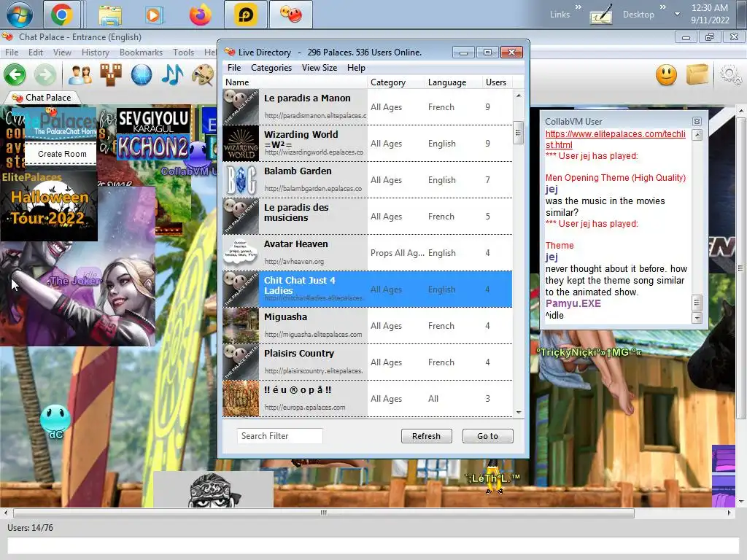This screenshot has height=560, width=747.
Task: Click the pen tablet input taskbar icon
Action: (601, 15)
